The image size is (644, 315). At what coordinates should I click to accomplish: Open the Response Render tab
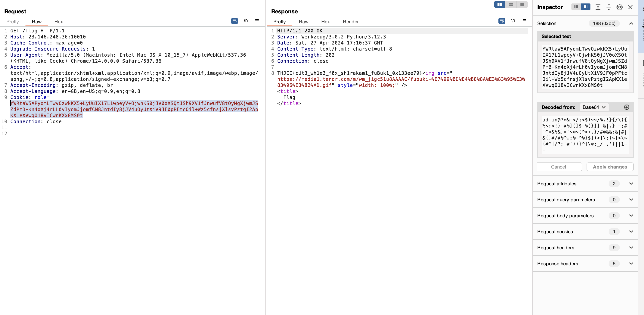point(351,22)
